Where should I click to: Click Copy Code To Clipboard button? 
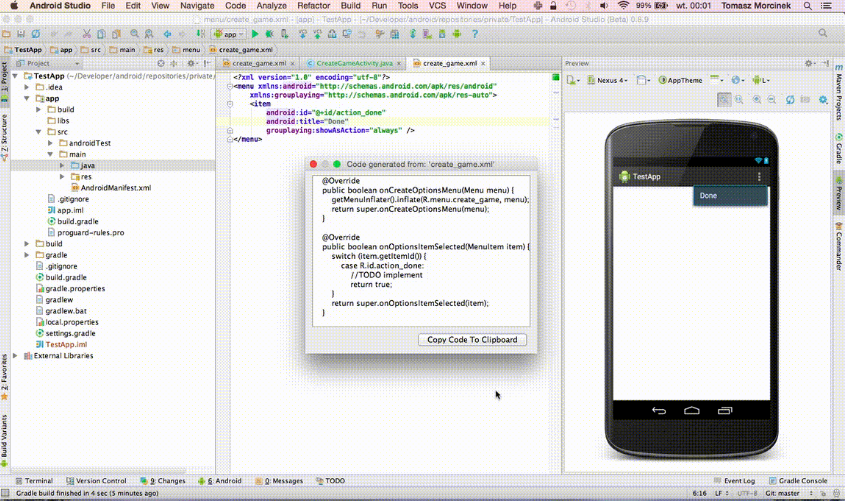pyautogui.click(x=472, y=339)
